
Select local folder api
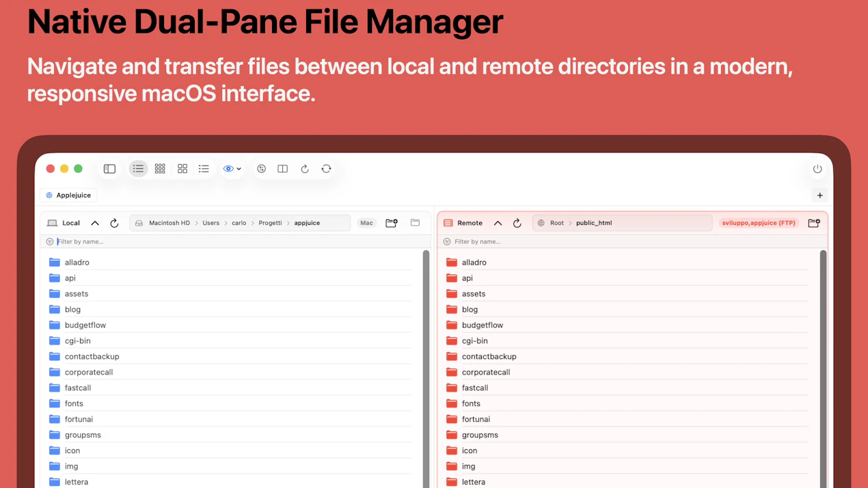coord(230,278)
